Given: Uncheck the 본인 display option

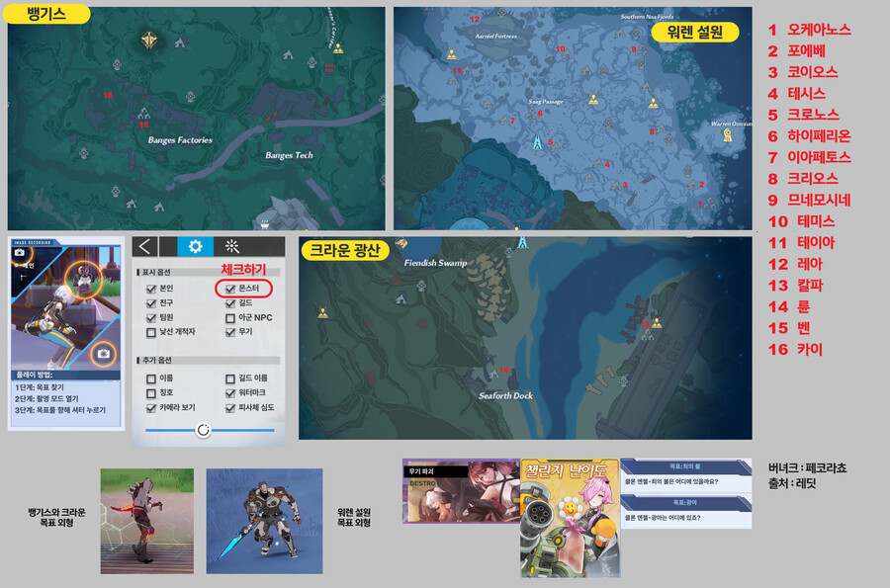Looking at the screenshot, I should point(151,289).
